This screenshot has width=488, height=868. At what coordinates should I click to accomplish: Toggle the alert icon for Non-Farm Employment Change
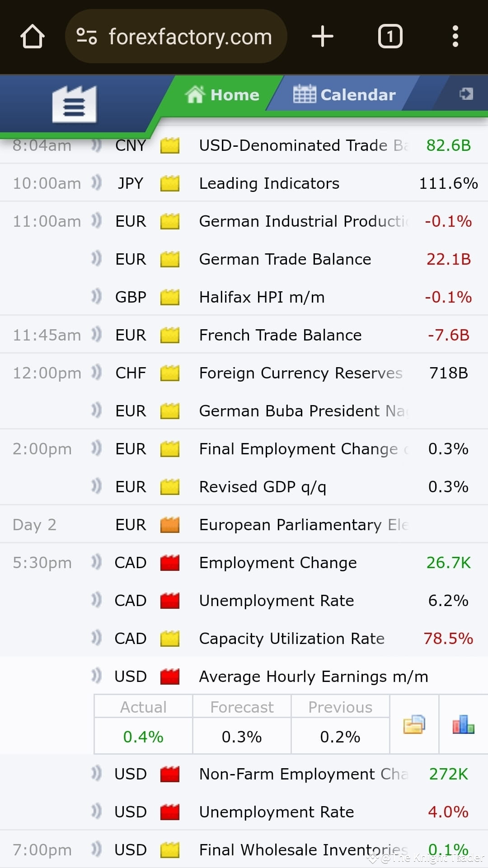(96, 774)
